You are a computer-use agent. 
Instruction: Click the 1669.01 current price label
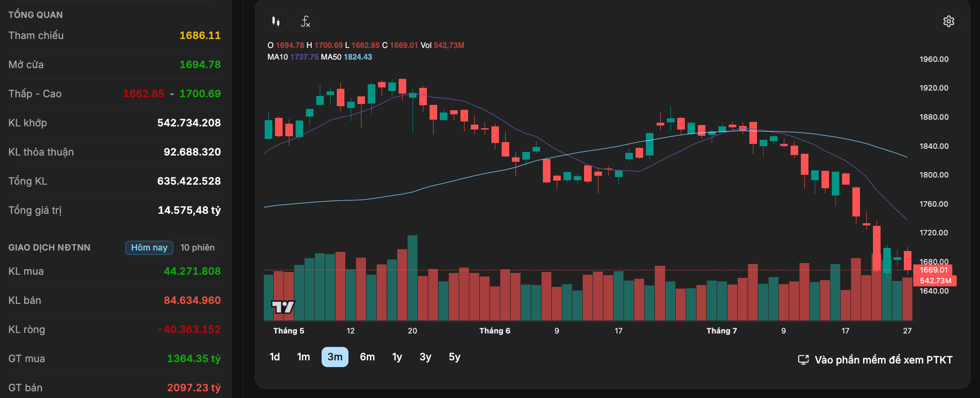click(x=933, y=270)
